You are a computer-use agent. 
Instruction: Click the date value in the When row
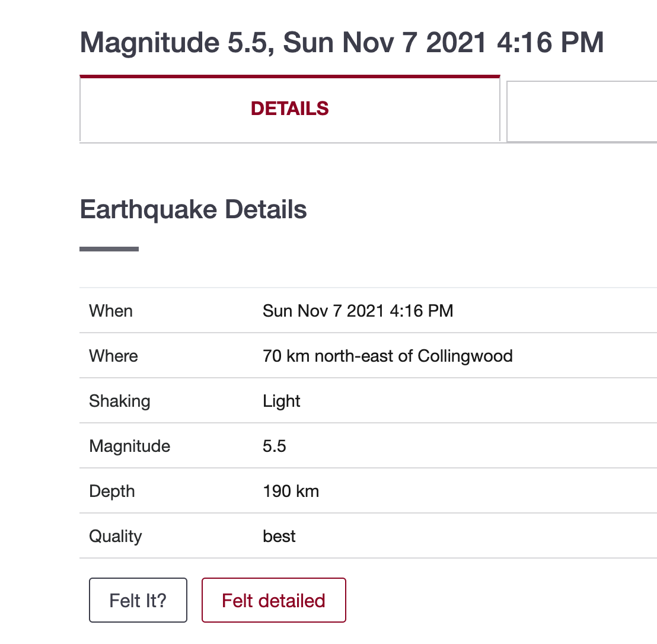point(358,311)
